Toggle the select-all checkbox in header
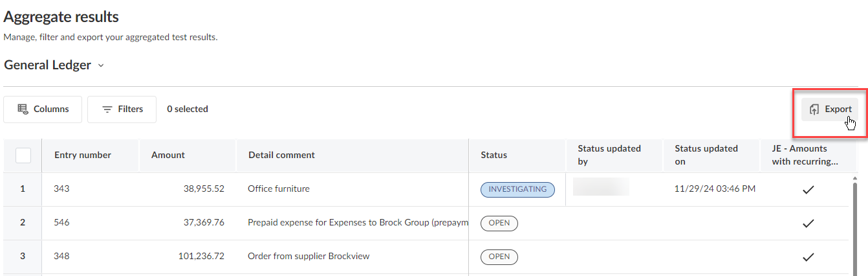 pyautogui.click(x=23, y=155)
